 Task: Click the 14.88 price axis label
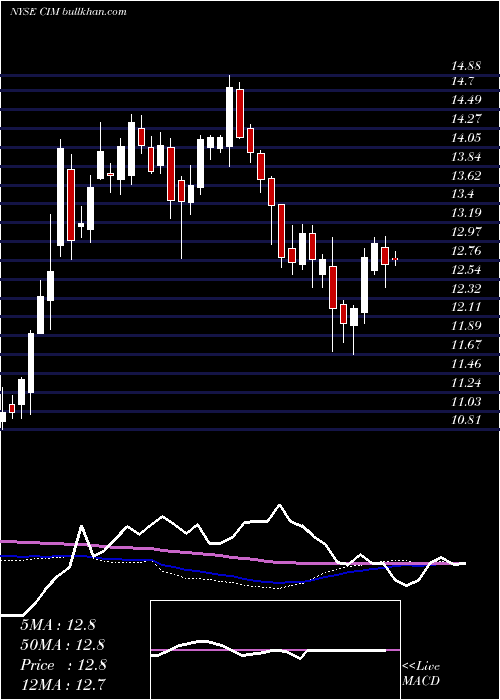pyautogui.click(x=466, y=67)
